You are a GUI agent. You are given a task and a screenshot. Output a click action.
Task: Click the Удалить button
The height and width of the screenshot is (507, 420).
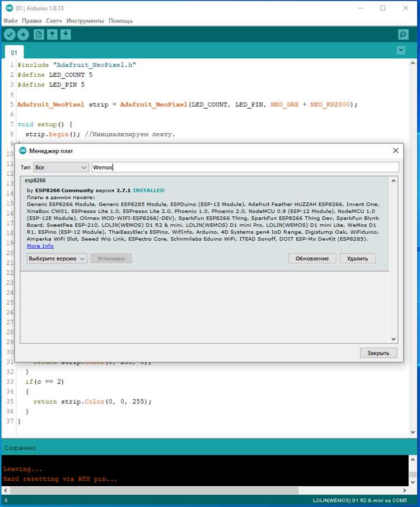click(358, 258)
